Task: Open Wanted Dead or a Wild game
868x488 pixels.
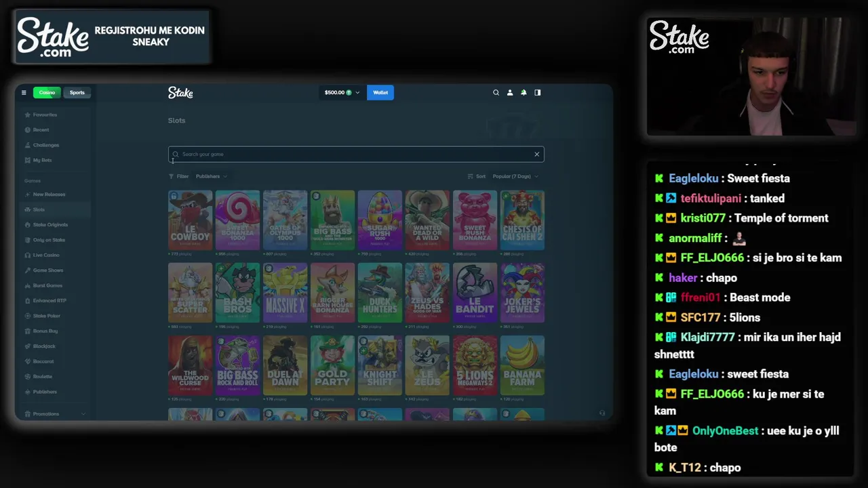Action: pyautogui.click(x=427, y=220)
